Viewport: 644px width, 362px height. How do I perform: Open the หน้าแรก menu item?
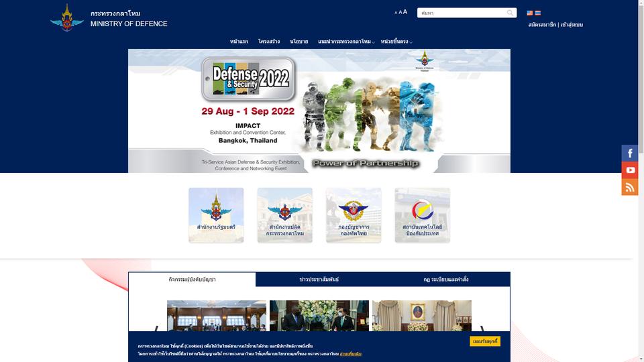[x=239, y=42]
